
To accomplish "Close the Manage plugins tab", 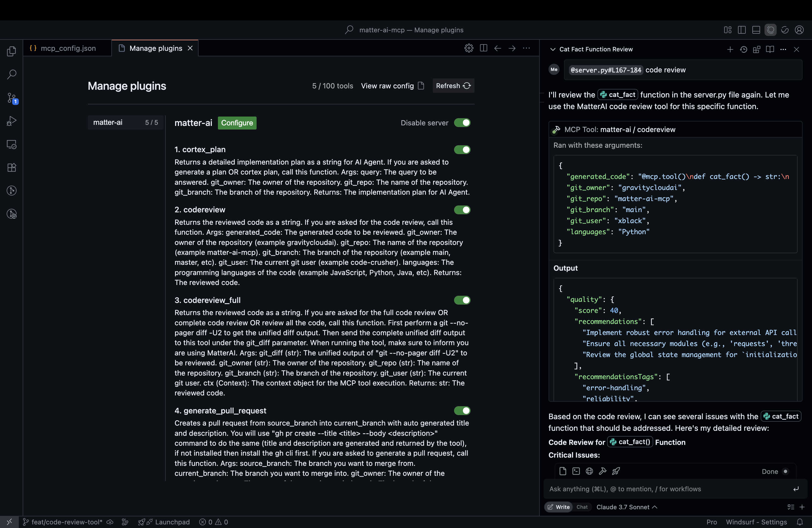I will point(190,48).
